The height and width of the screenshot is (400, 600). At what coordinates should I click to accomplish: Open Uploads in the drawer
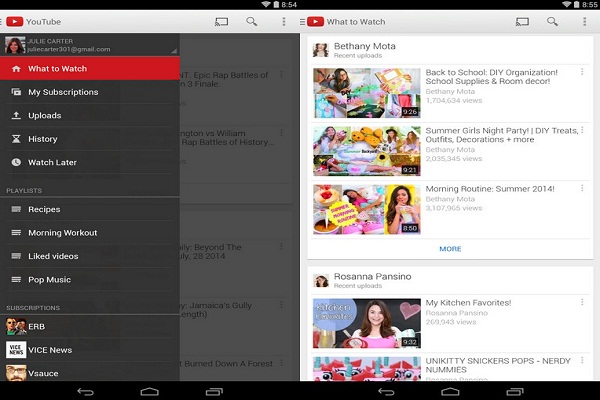click(x=90, y=115)
